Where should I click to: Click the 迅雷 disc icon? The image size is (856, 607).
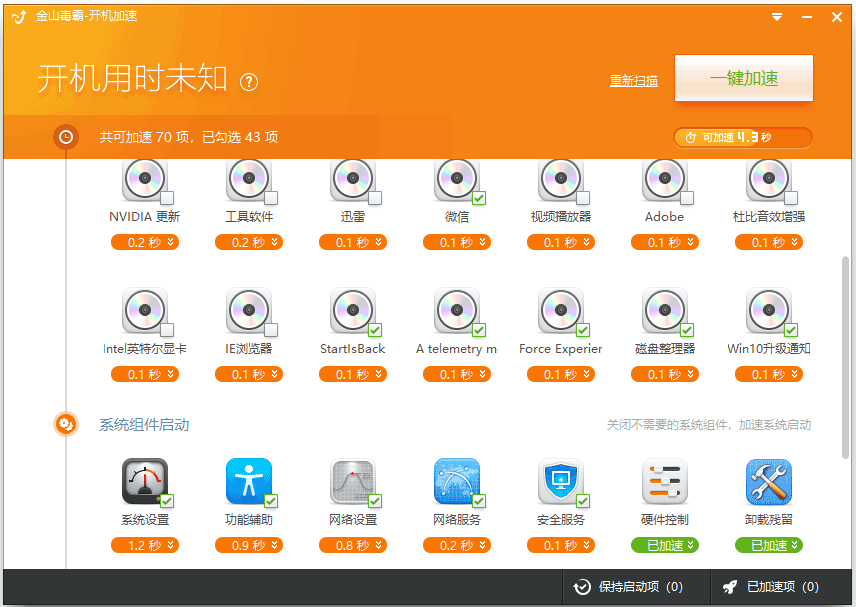(x=353, y=180)
